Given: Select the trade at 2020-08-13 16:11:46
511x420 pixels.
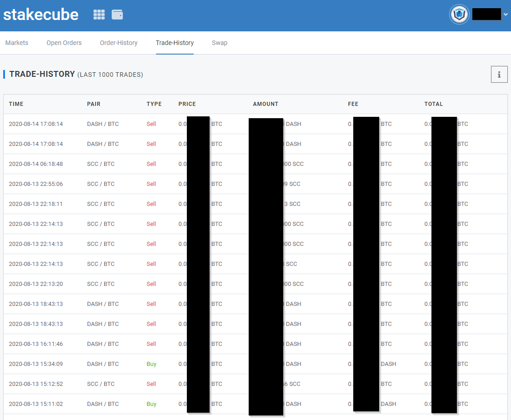Looking at the screenshot, I should [x=255, y=344].
